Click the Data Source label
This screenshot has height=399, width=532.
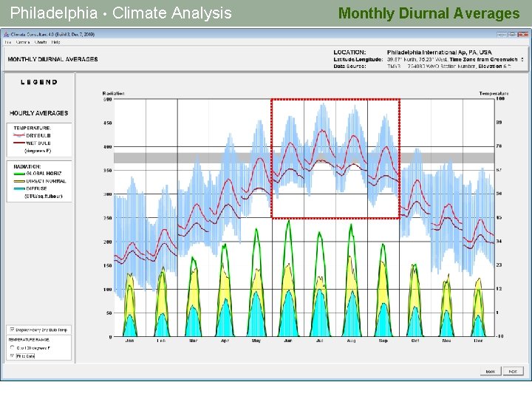coord(349,66)
